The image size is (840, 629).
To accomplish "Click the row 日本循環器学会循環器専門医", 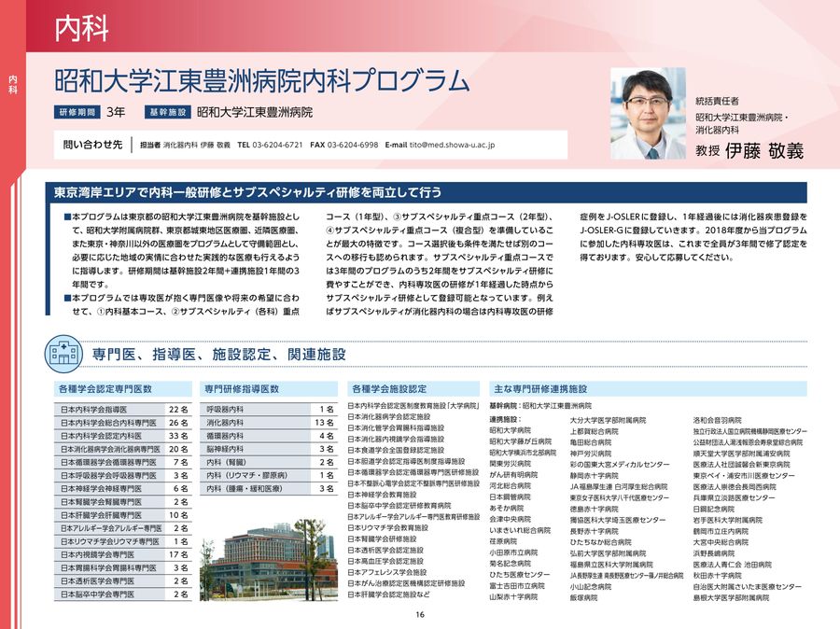I will (x=122, y=462).
